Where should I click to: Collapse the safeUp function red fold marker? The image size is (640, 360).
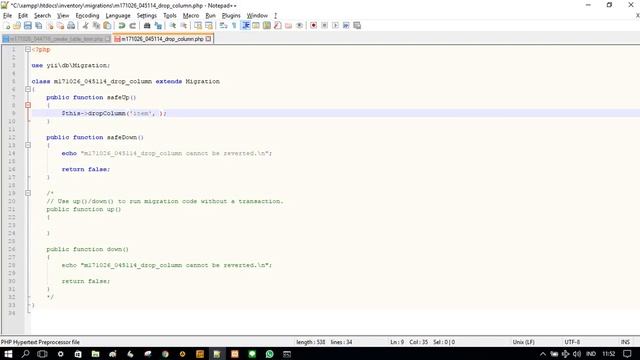28,105
